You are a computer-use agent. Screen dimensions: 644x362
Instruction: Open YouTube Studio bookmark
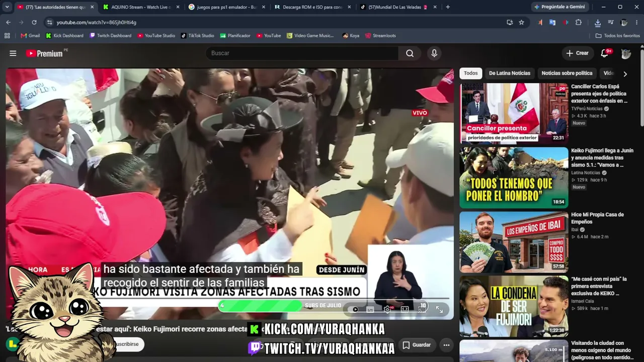click(x=155, y=36)
